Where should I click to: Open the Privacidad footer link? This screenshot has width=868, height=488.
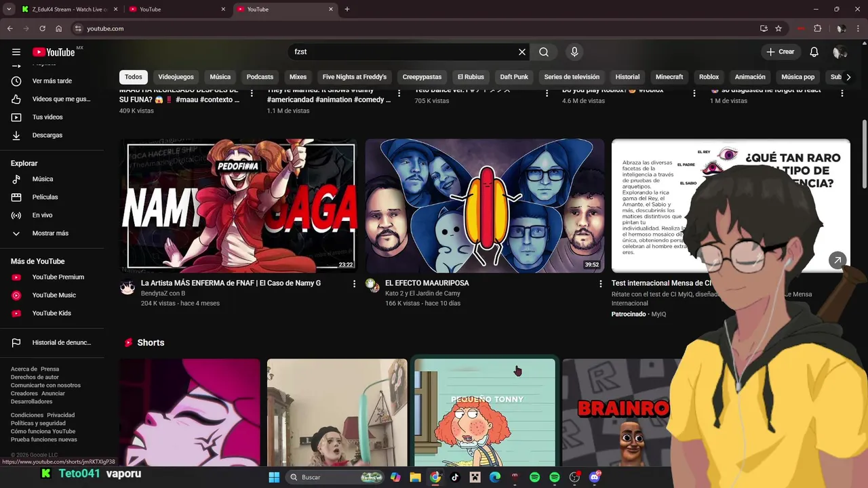pos(61,415)
